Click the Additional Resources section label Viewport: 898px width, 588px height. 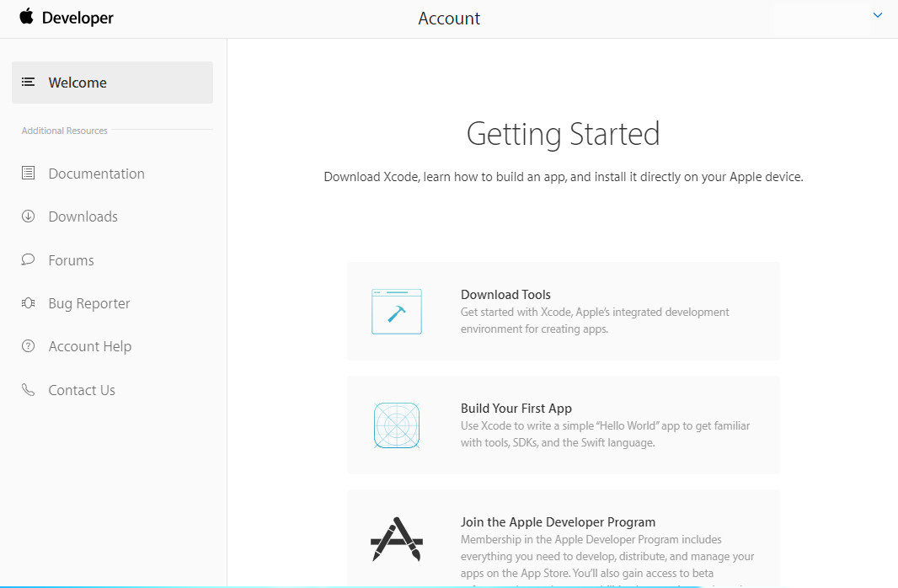click(65, 131)
